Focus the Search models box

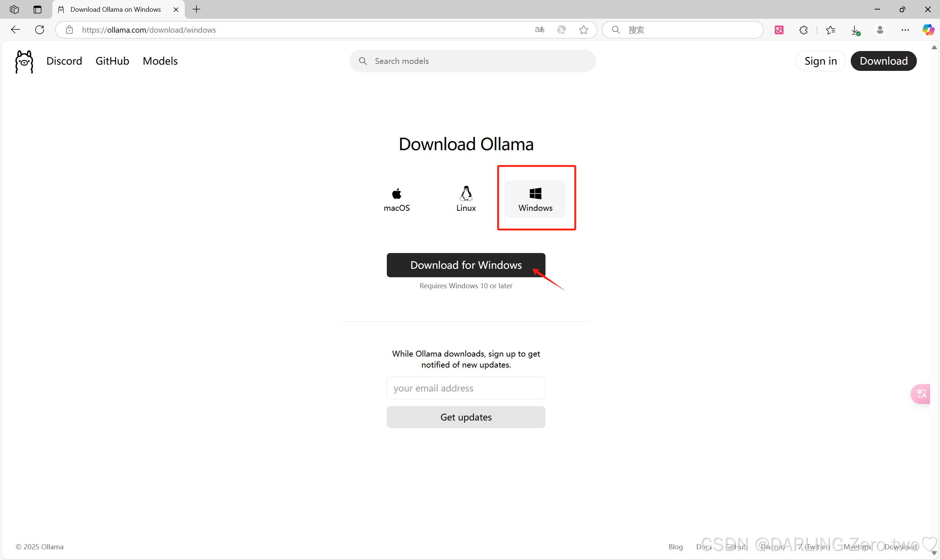tap(472, 61)
